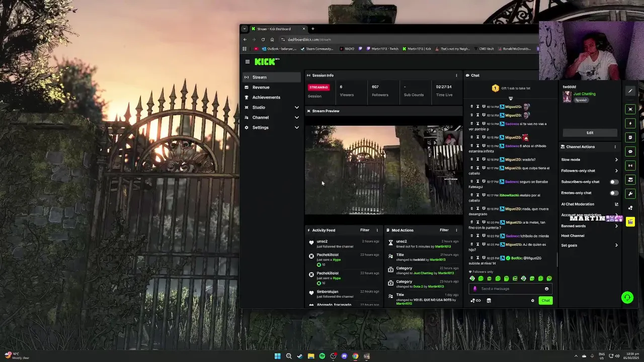Screen dimensions: 644x362
Task: Open Mod Actions three-dot options
Action: point(456,230)
